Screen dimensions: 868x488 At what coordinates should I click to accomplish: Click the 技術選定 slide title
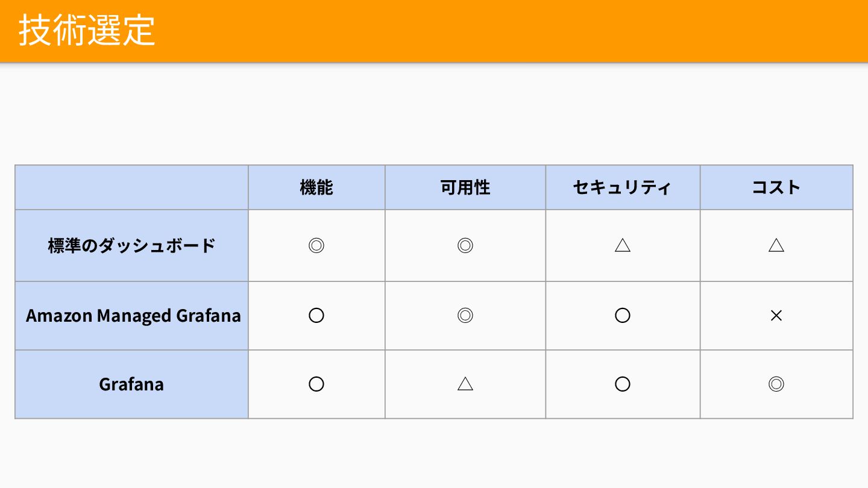(87, 30)
